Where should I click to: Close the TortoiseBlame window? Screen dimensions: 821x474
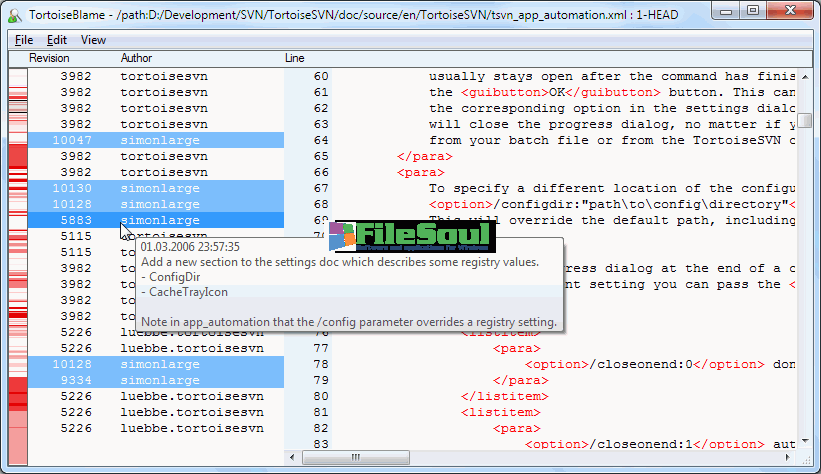click(791, 12)
